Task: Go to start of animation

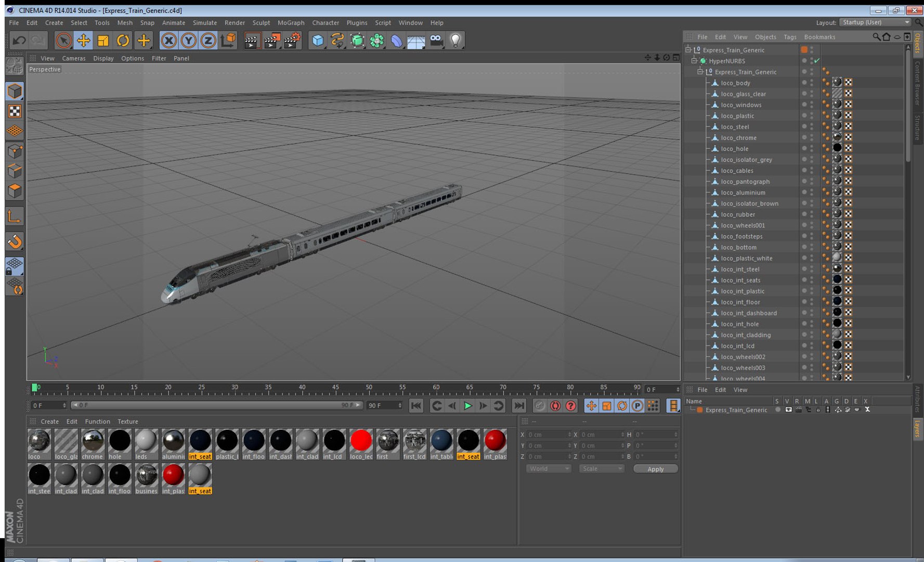Action: [x=416, y=406]
